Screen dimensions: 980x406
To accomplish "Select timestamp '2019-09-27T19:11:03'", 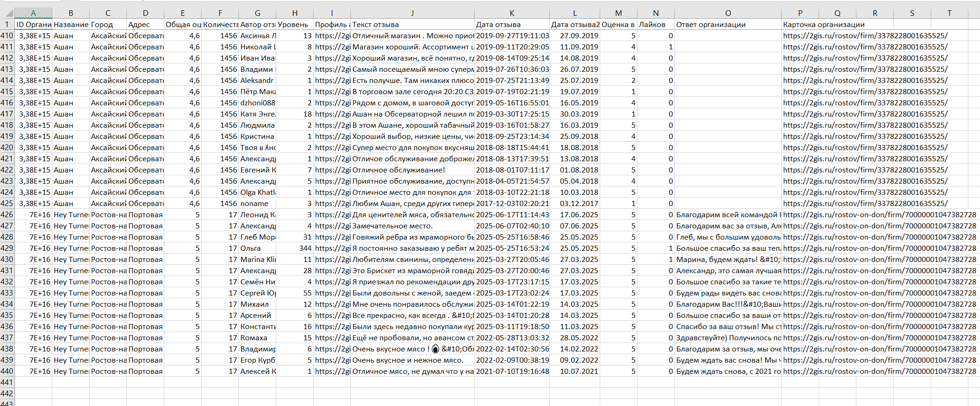I will [512, 35].
